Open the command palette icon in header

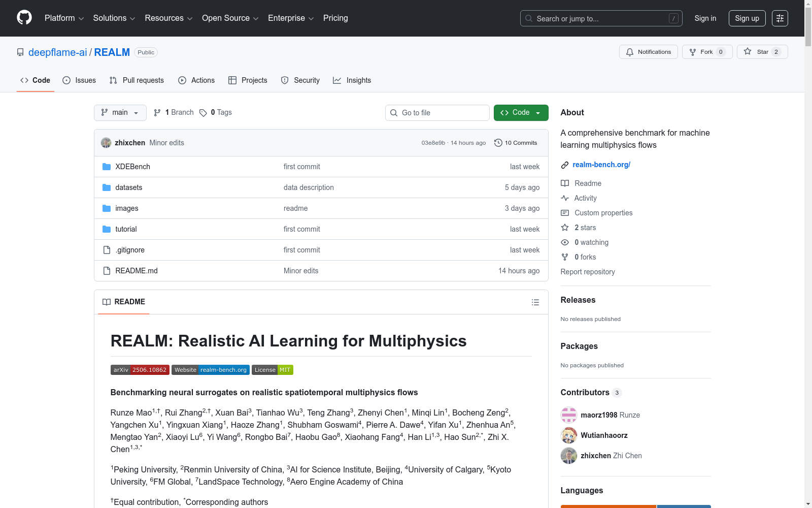pos(780,18)
